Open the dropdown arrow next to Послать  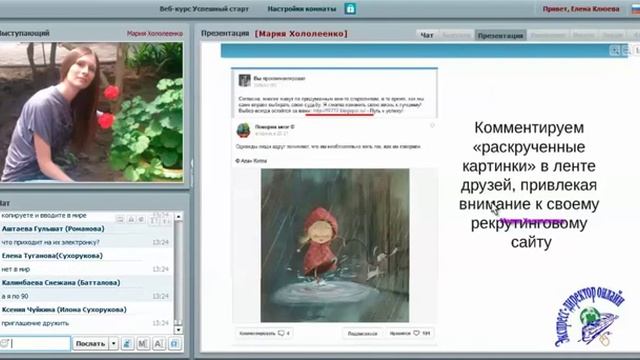[113, 344]
